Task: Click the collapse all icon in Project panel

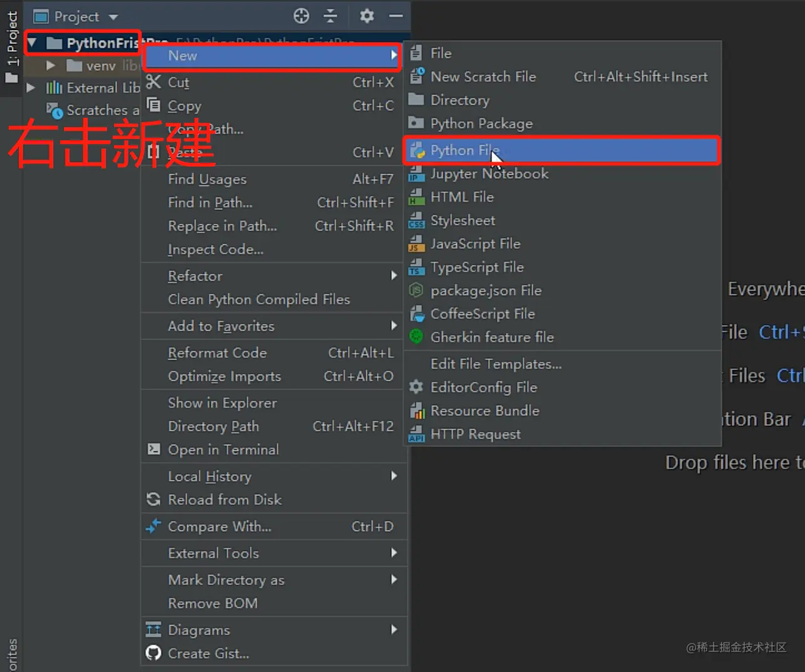Action: pyautogui.click(x=331, y=16)
